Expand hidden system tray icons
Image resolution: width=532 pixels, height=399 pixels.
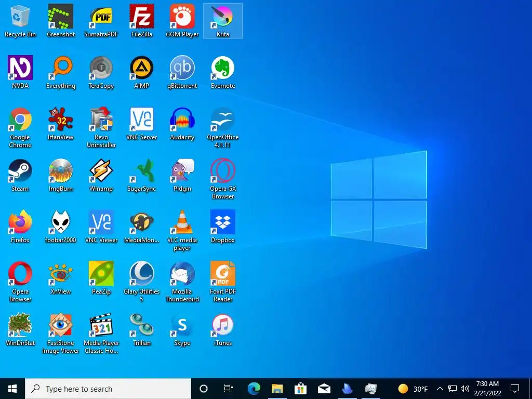(x=440, y=389)
